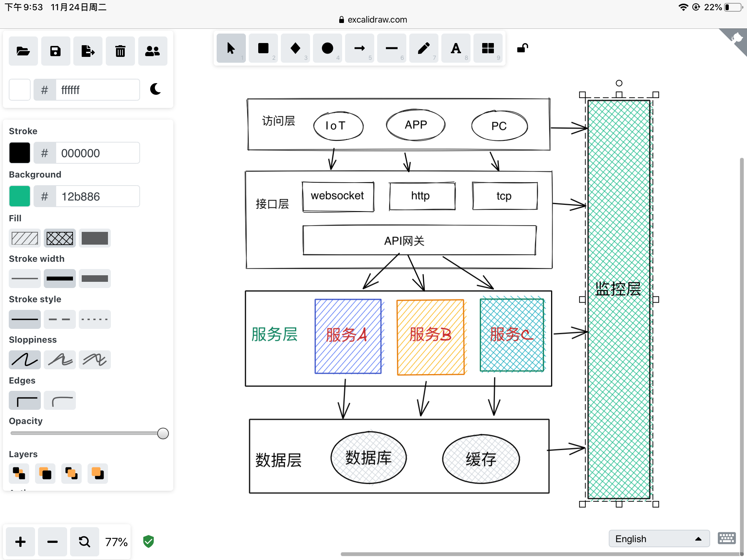Choose the cartoonist sloppiness option
This screenshot has height=560, width=747.
[95, 360]
